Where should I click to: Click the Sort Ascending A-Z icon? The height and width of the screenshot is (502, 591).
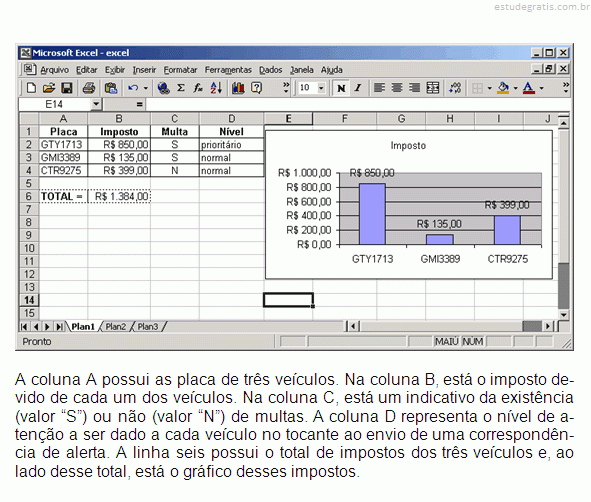216,88
